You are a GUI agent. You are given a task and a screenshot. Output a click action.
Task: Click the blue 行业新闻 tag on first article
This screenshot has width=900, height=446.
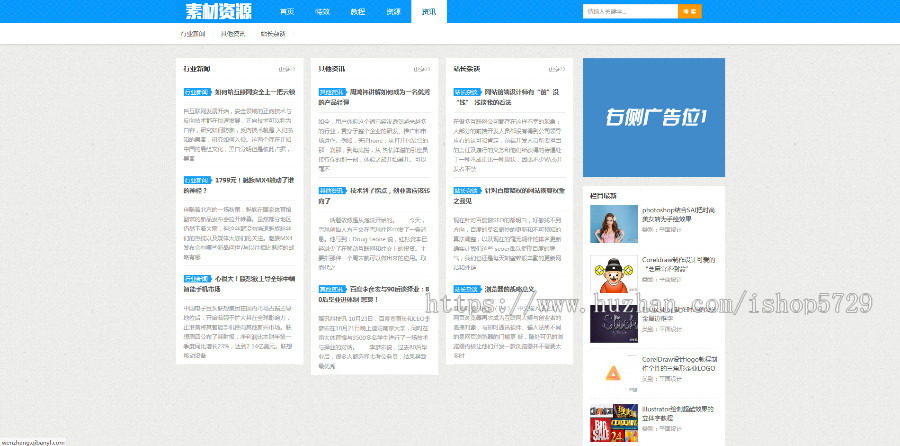tap(197, 92)
